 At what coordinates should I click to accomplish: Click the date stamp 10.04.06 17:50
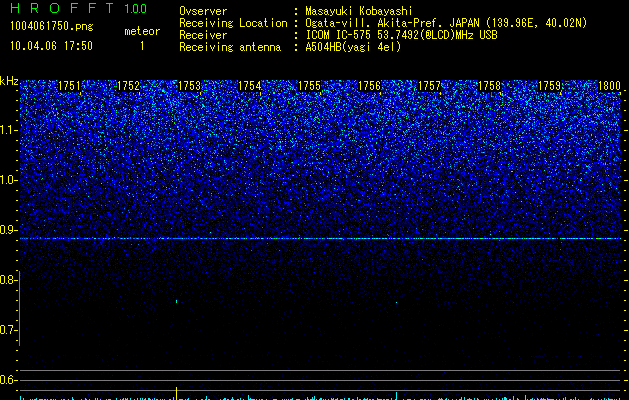point(51,46)
